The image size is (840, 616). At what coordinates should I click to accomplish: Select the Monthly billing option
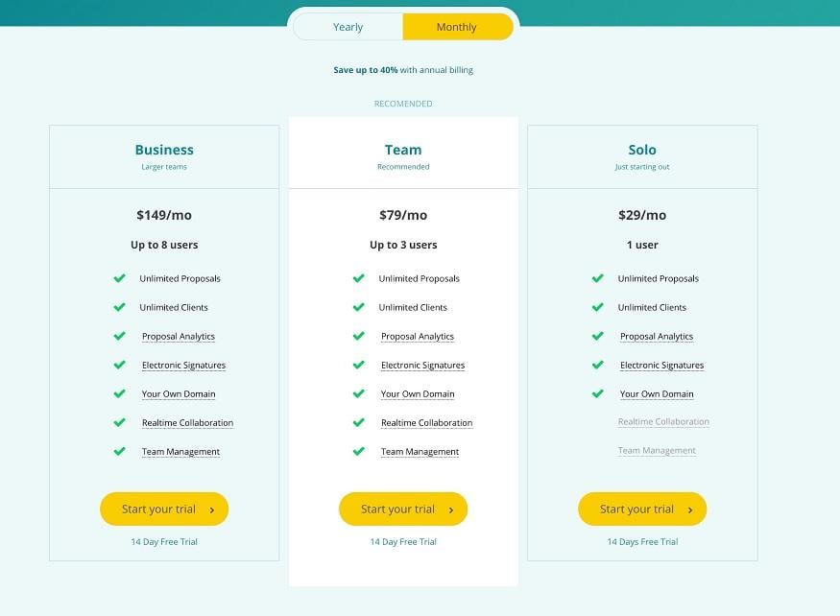pos(458,27)
